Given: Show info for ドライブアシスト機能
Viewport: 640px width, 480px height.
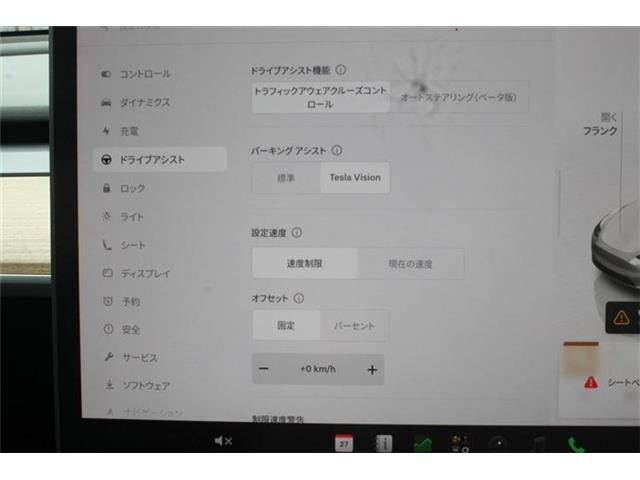Looking at the screenshot, I should tap(341, 70).
